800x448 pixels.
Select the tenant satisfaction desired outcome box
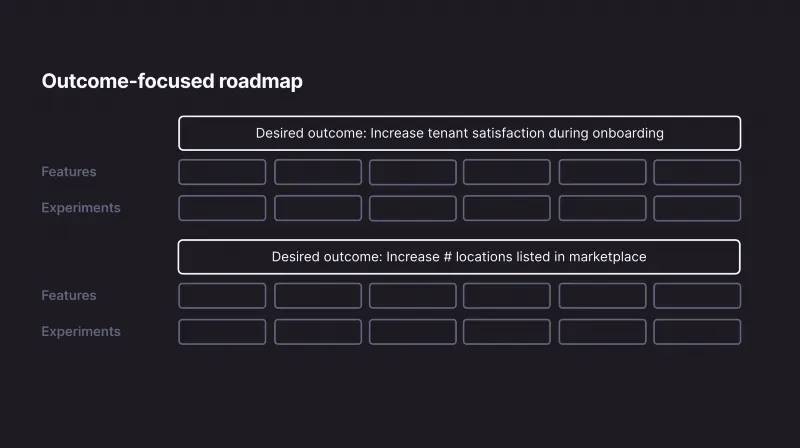(459, 133)
